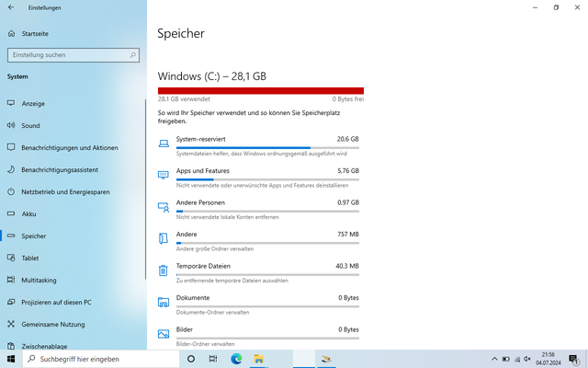Screen dimensions: 588x368
Task: Click the Apps und Features icon
Action: pos(164,175)
